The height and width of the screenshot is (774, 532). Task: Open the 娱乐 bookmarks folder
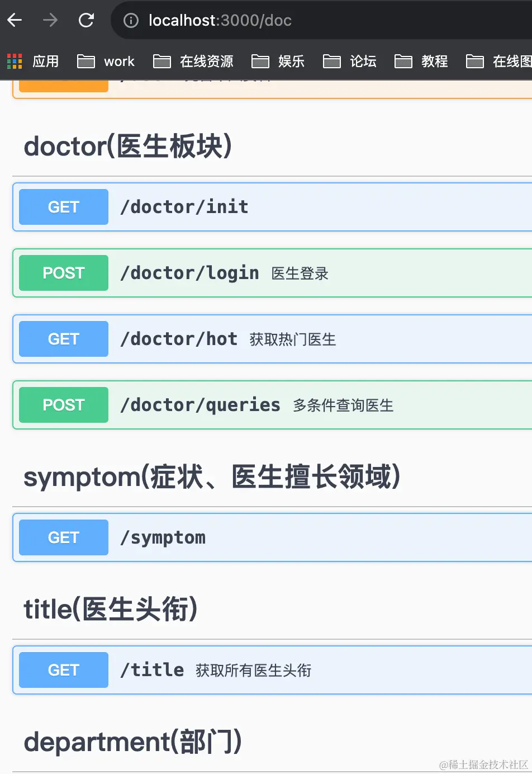(x=278, y=61)
